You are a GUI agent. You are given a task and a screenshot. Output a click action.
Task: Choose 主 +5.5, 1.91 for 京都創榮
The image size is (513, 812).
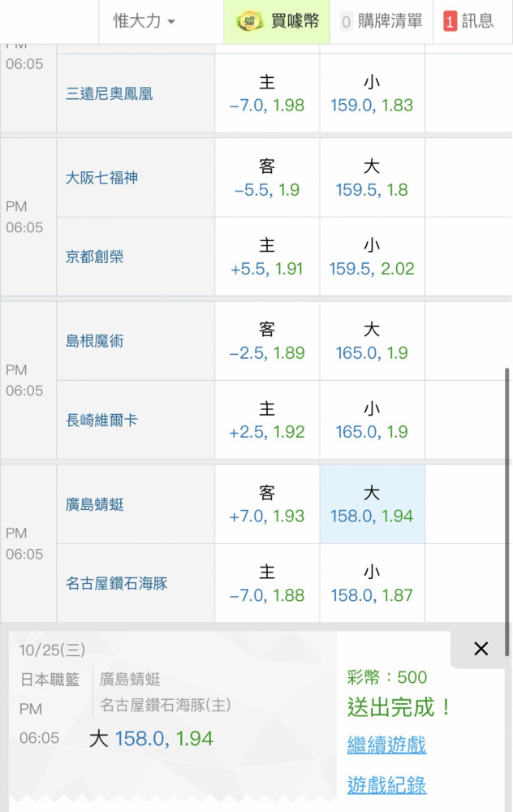[x=267, y=257]
